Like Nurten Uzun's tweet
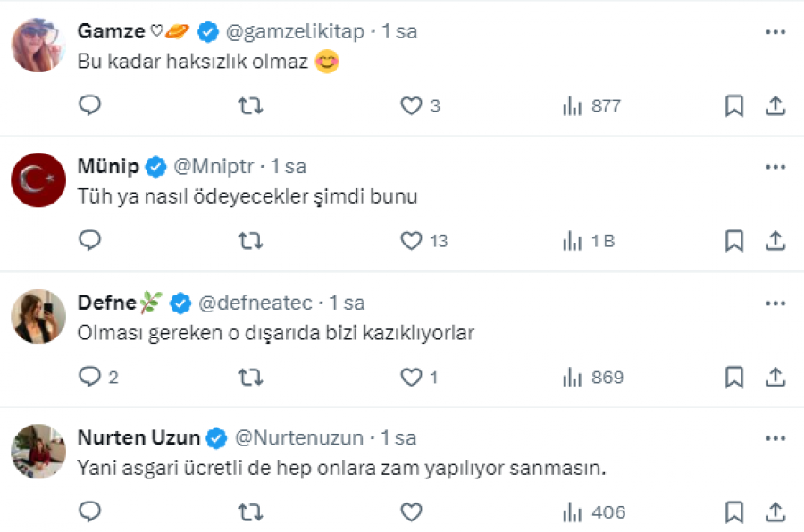Viewport: 804px width, 532px height. pyautogui.click(x=411, y=512)
